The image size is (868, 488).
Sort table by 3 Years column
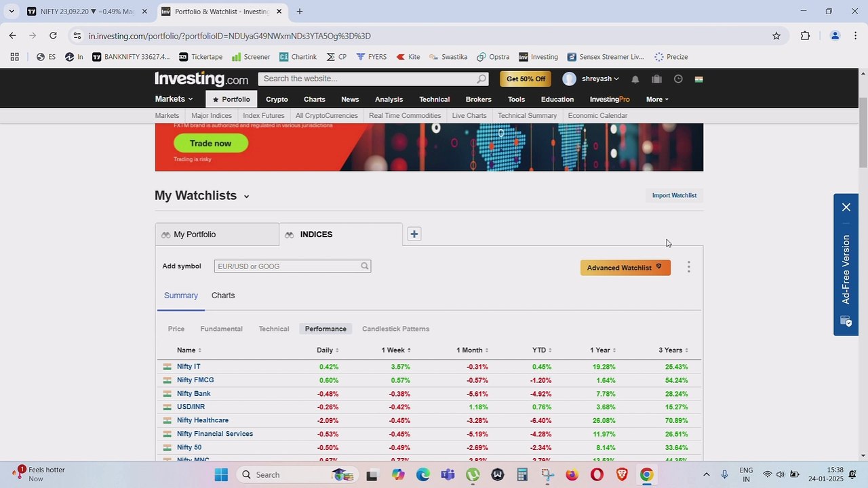pyautogui.click(x=673, y=350)
